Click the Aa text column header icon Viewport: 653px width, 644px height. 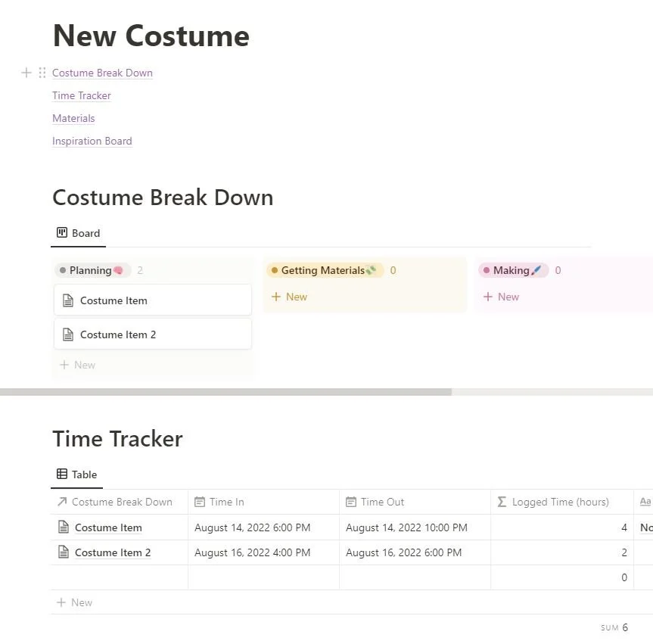[645, 502]
